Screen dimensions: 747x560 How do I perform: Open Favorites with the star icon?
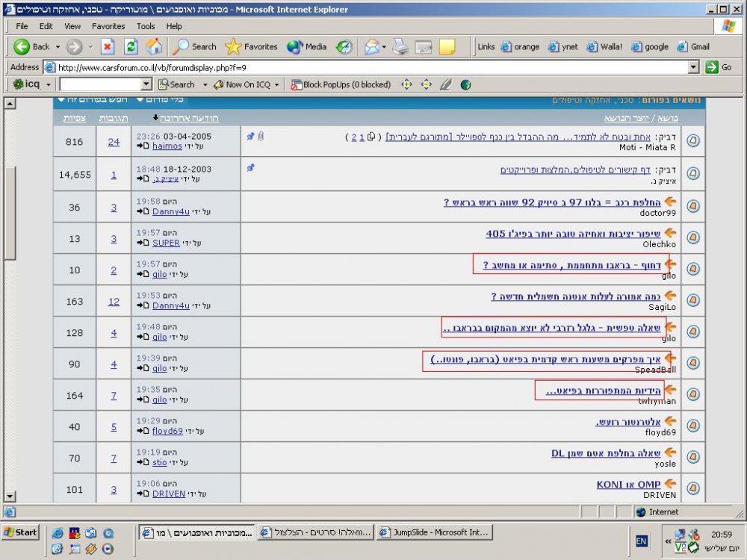251,46
